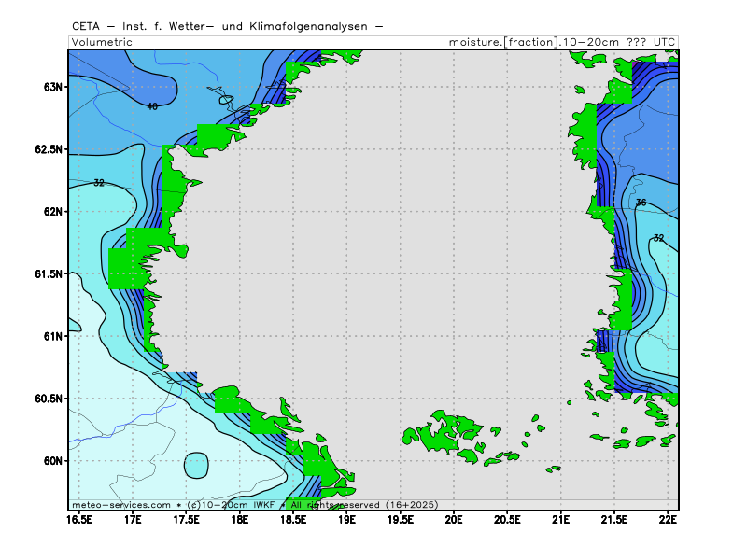Click the western contour label 32
Screen dimensions: 747x560
pos(99,183)
